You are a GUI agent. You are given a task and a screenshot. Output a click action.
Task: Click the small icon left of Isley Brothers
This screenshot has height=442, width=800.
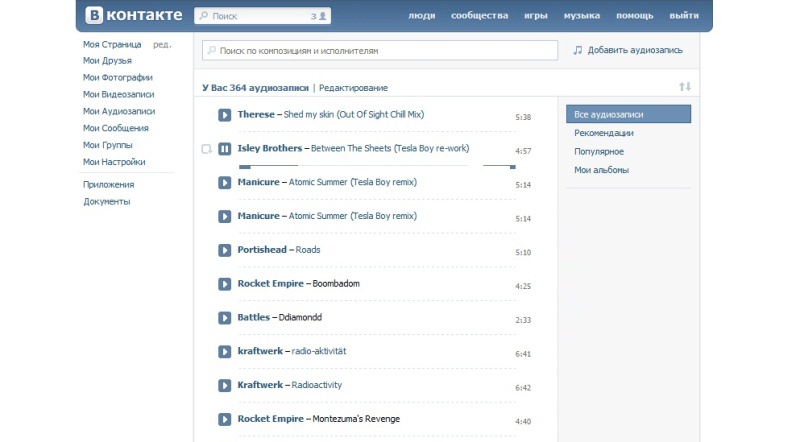206,149
